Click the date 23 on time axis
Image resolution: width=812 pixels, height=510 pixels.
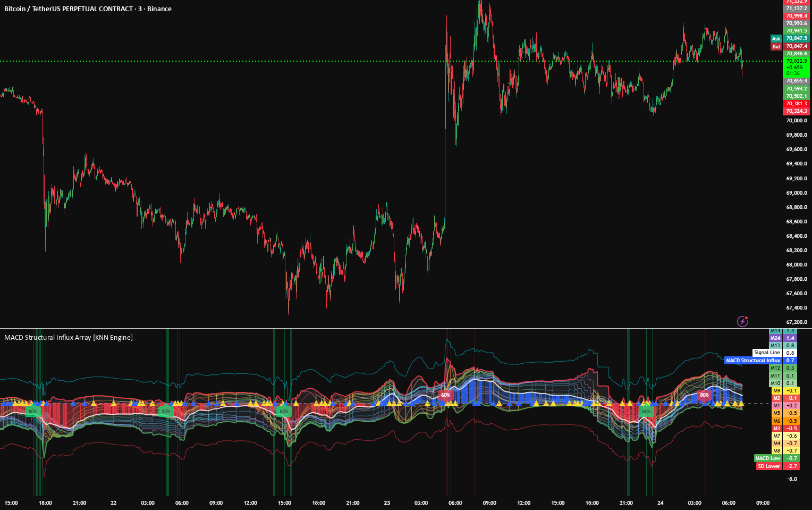[387, 503]
